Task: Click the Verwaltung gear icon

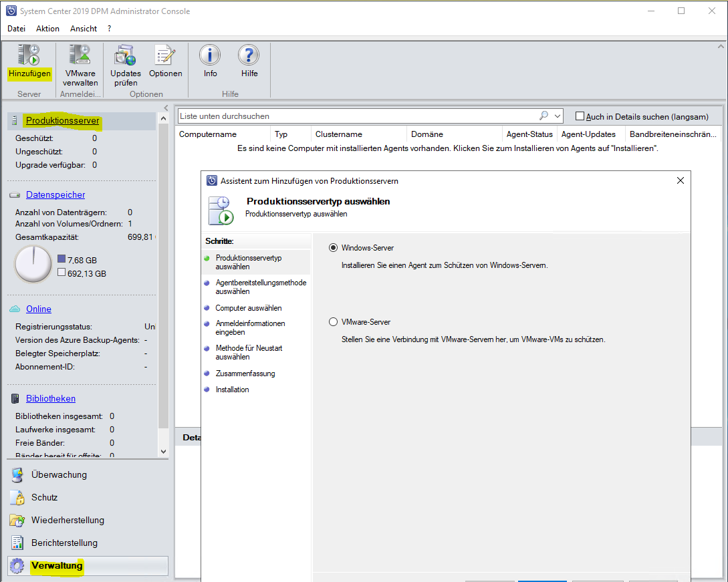Action: click(17, 566)
